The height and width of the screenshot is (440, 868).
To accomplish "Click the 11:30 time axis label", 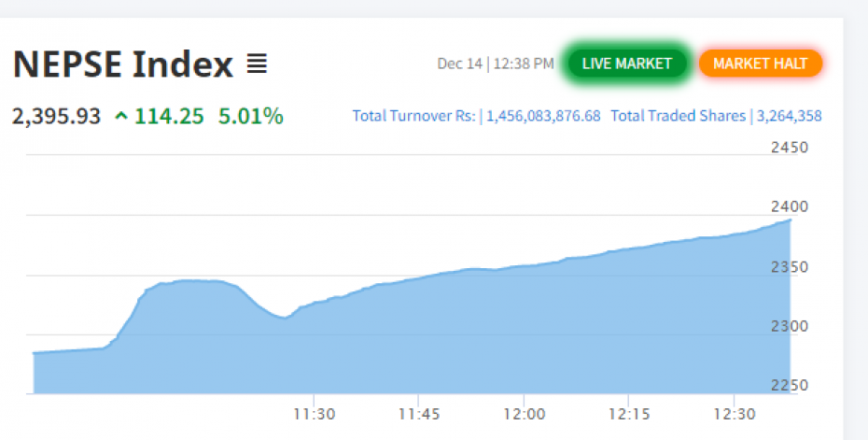I will [315, 414].
